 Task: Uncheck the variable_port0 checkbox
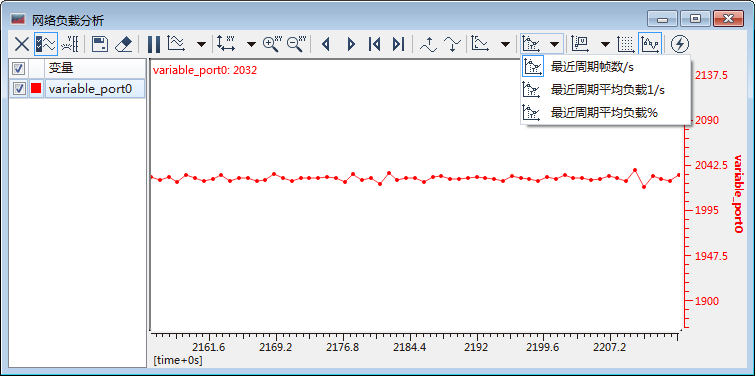[19, 89]
